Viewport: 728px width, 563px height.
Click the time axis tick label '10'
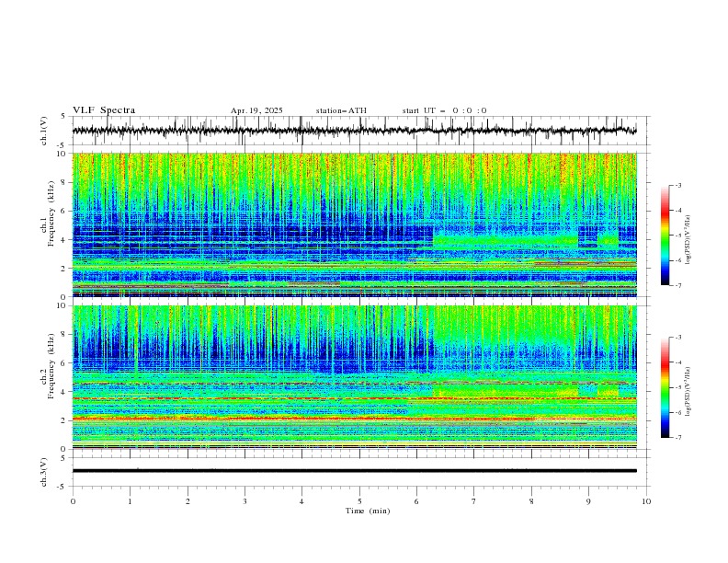(646, 501)
